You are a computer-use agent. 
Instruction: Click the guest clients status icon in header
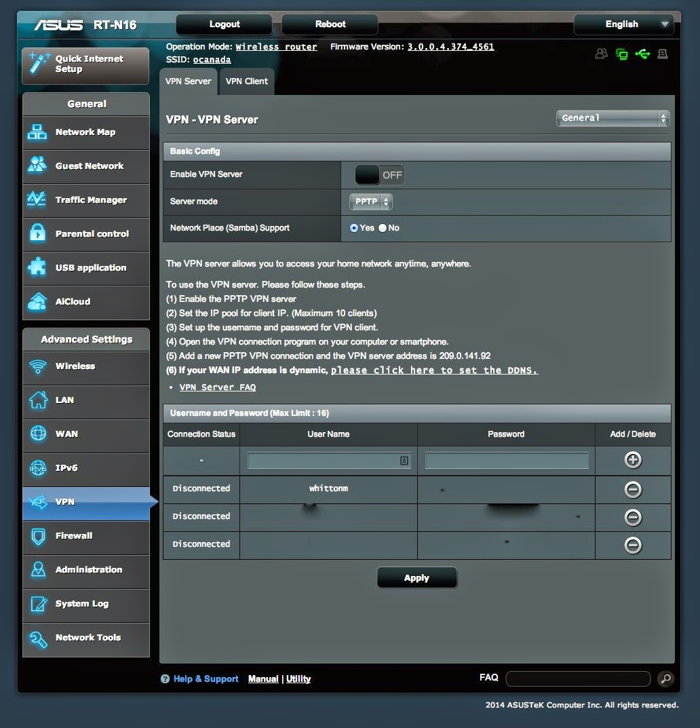pos(601,54)
